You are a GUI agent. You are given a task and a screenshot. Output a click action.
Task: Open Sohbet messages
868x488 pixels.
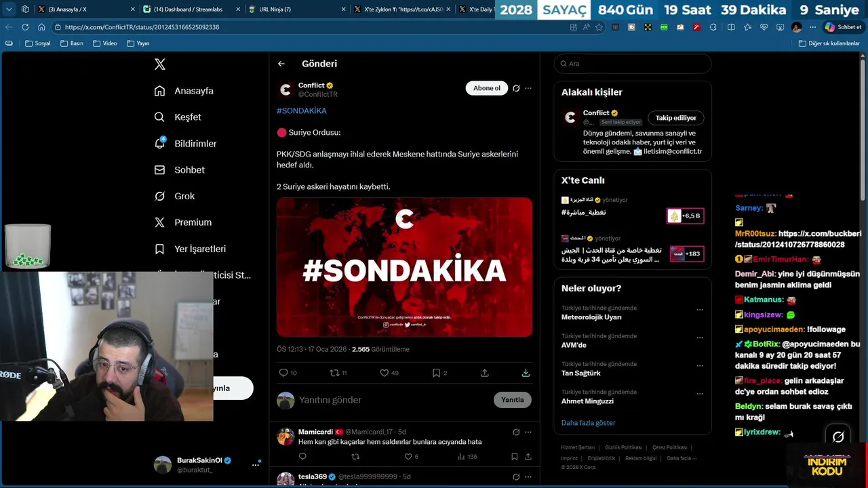[179, 170]
